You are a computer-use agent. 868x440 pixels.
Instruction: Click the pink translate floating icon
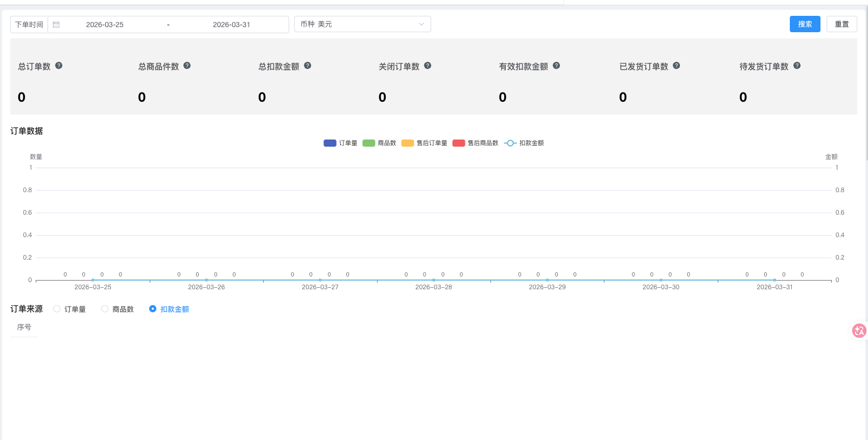click(x=859, y=331)
